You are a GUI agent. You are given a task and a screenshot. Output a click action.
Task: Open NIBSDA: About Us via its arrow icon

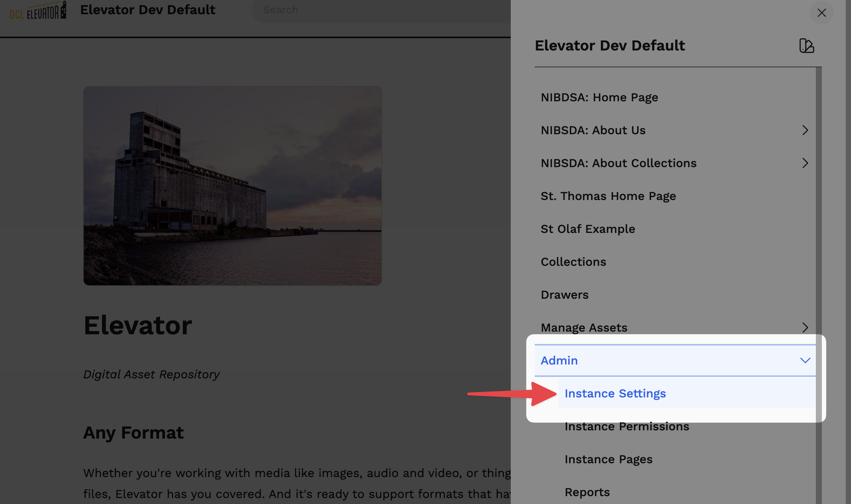coord(805,130)
